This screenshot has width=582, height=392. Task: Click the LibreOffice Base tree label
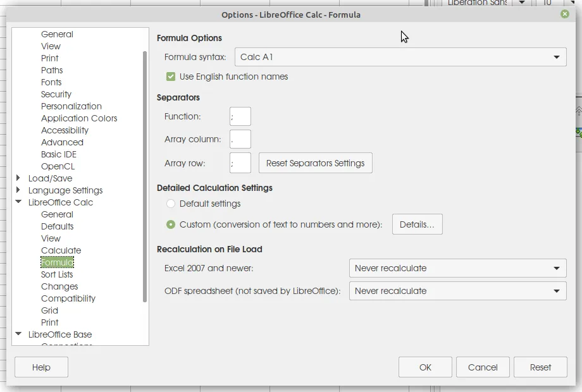(60, 334)
